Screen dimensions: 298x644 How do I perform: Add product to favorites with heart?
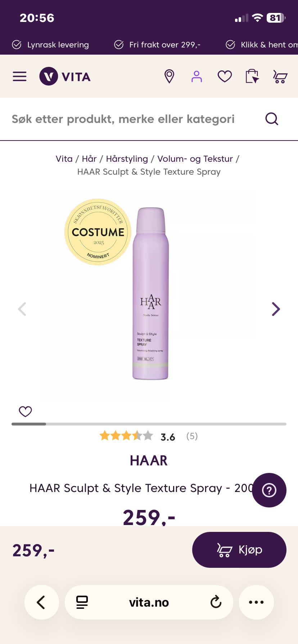pos(25,411)
